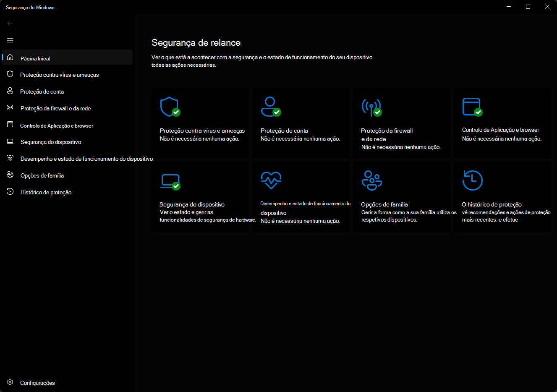The width and height of the screenshot is (557, 392).
Task: Open Proteção contra vírus e ameaças sidebar item
Action: (x=67, y=75)
